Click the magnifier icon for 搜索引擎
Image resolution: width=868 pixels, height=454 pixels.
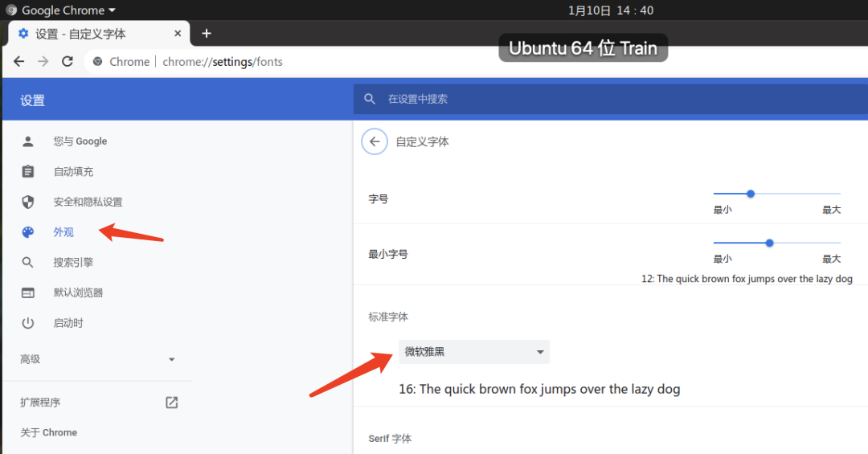click(x=27, y=263)
